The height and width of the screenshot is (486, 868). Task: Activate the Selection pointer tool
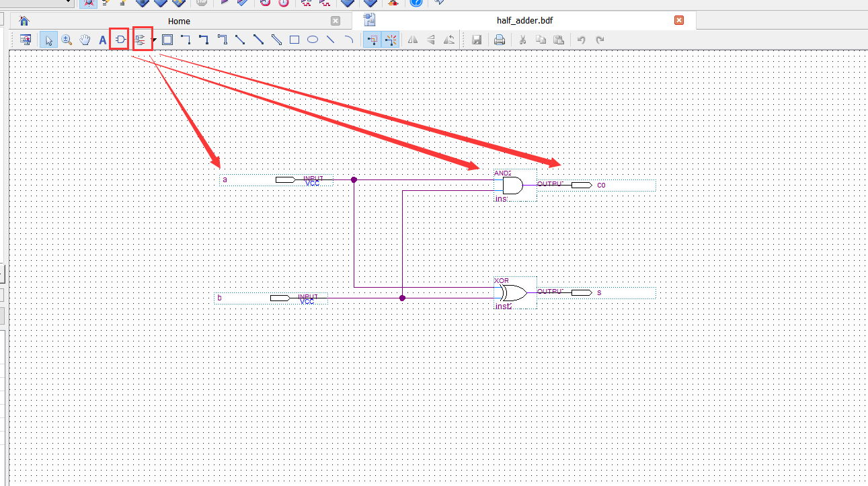pyautogui.click(x=48, y=40)
